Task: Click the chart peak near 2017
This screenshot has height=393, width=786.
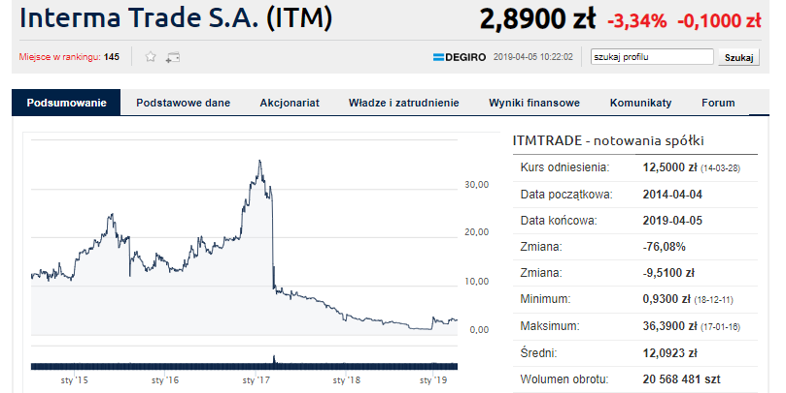Action: pos(259,161)
